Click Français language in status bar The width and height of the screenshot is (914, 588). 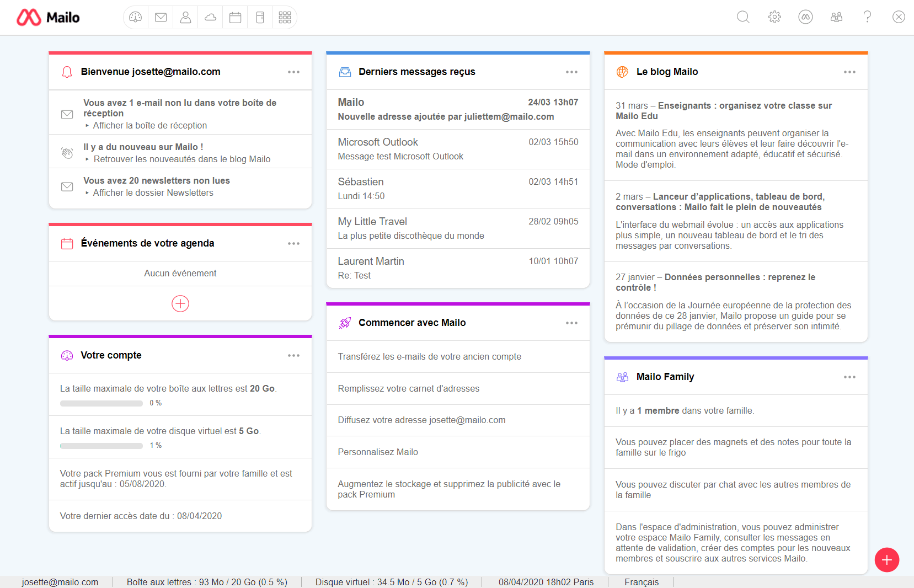(x=642, y=582)
